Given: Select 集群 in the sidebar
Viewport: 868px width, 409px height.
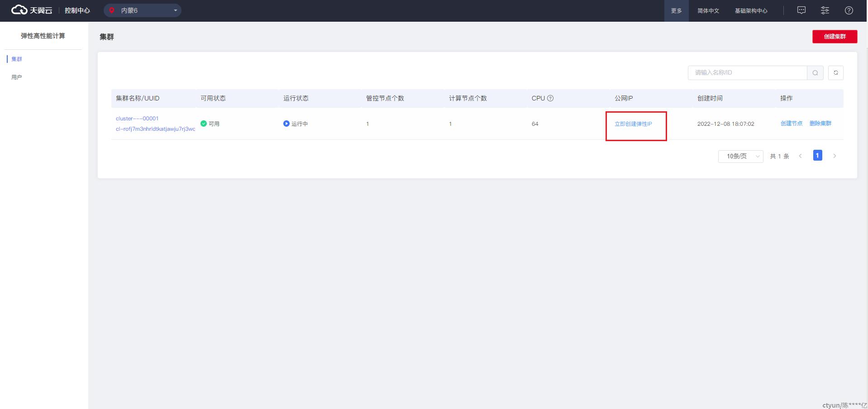Looking at the screenshot, I should 17,59.
